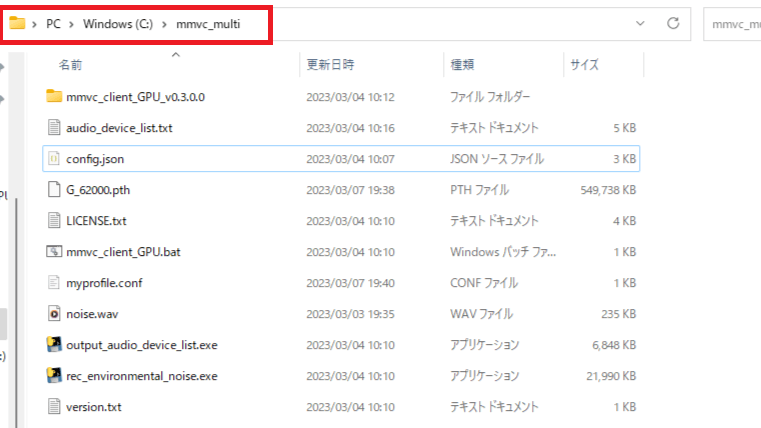
Task: Select the config.json file icon
Action: click(54, 158)
